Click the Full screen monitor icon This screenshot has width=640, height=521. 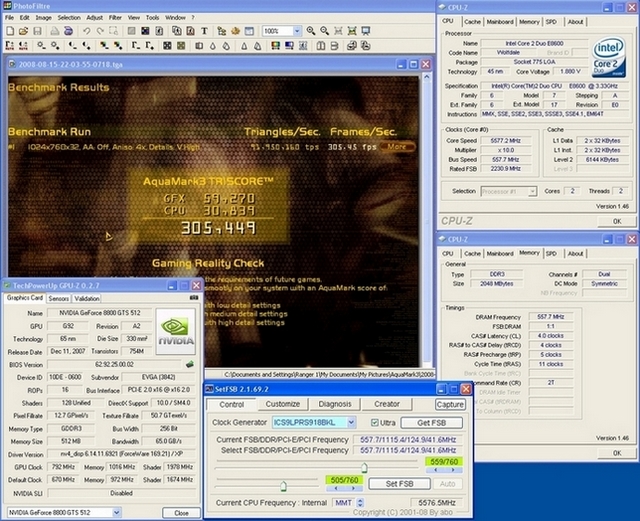(x=366, y=31)
